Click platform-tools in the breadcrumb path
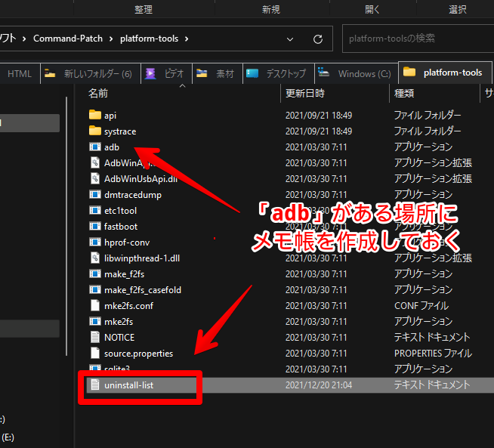 pos(149,39)
